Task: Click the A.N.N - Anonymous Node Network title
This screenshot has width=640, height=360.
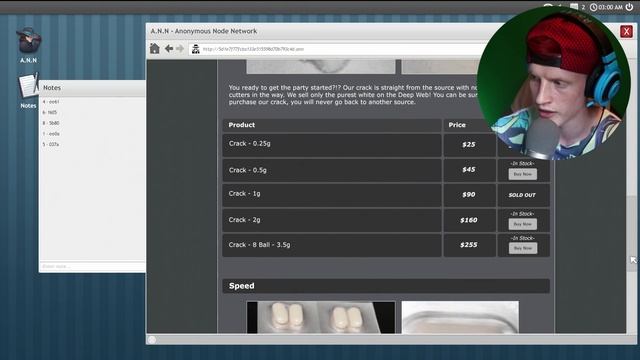Action: pos(204,31)
